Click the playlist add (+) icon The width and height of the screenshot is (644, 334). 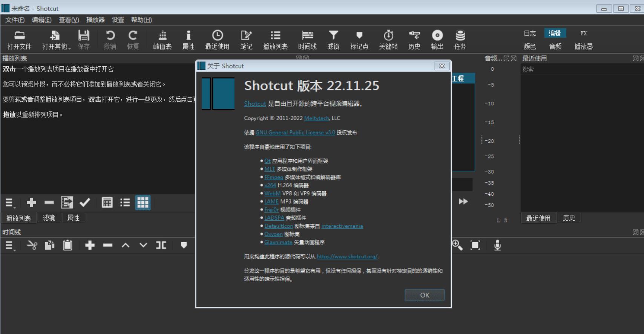click(x=31, y=203)
